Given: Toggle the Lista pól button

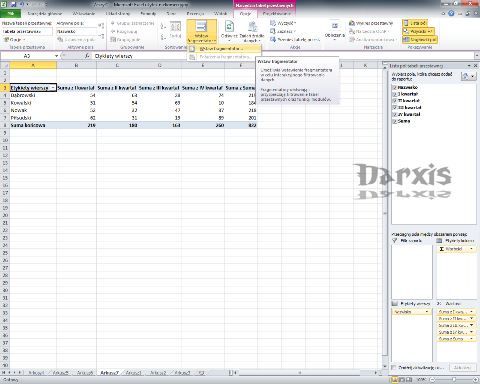Looking at the screenshot, I should 415,23.
